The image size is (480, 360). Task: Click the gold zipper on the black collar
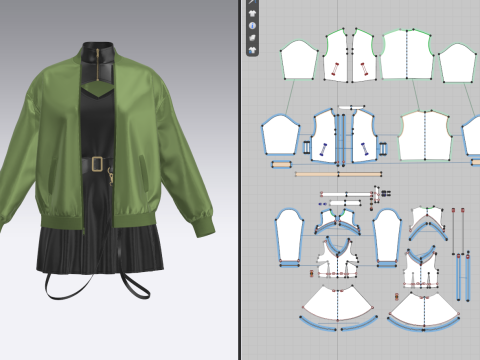(x=98, y=65)
